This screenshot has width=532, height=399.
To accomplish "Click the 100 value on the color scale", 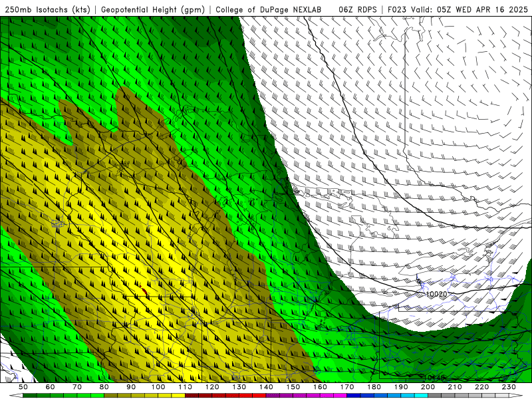I will click(158, 387).
